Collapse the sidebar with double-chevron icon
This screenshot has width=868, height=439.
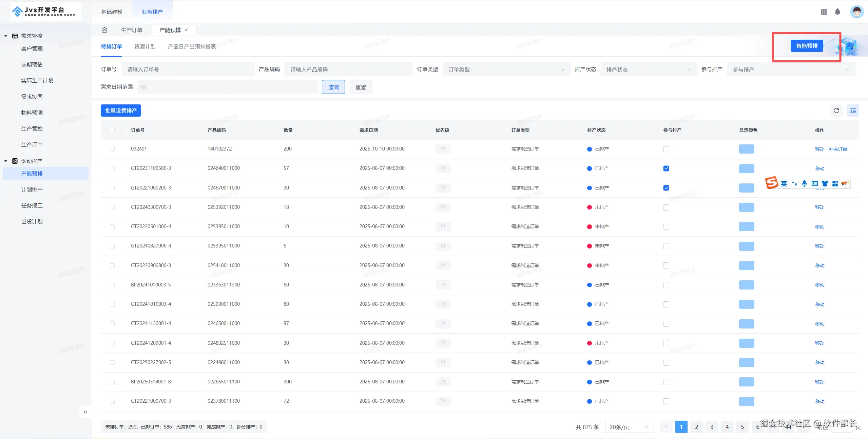(85, 412)
